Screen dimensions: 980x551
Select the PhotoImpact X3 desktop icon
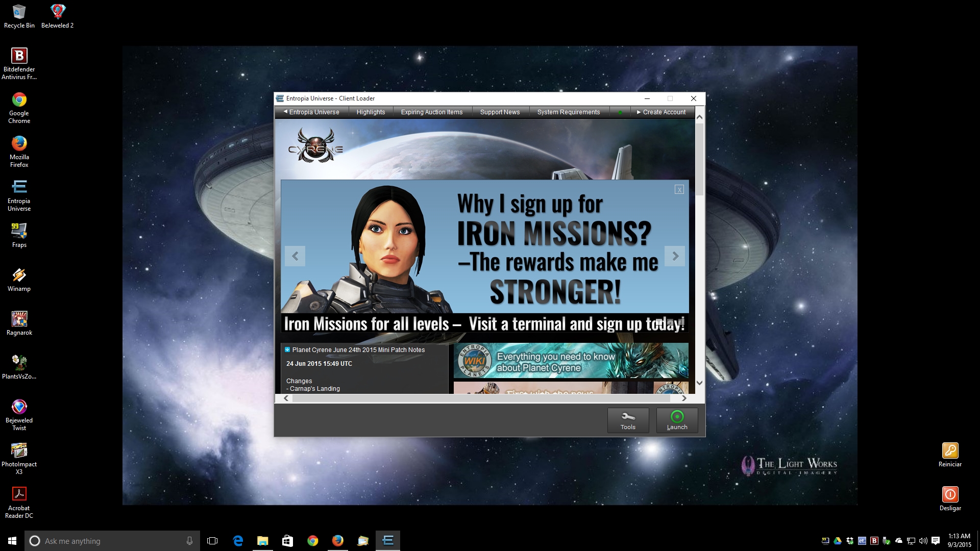[x=19, y=459]
